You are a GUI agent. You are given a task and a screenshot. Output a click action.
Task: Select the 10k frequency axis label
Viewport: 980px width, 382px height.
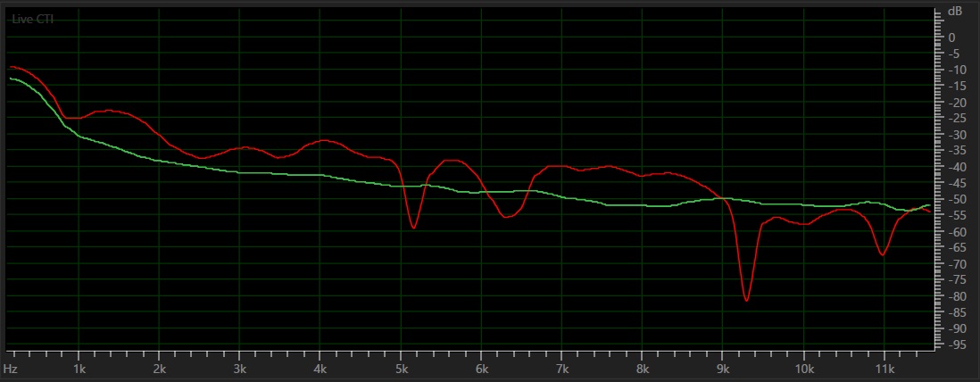click(804, 368)
